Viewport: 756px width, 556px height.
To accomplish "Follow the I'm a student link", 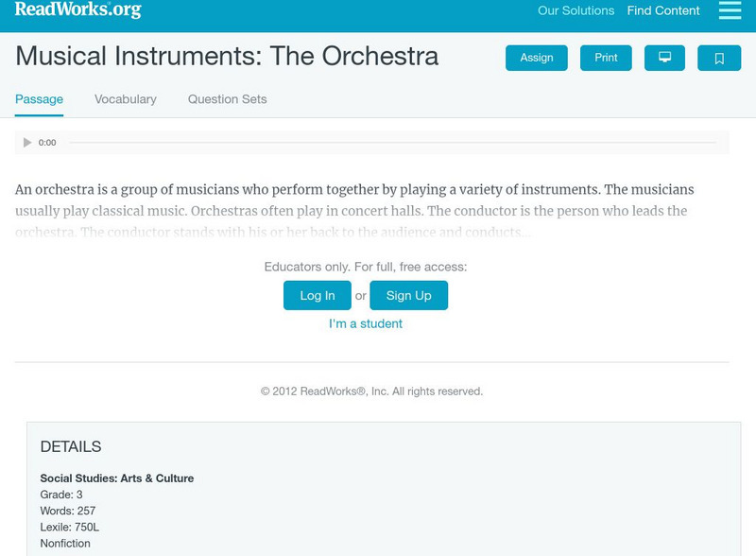I will pyautogui.click(x=366, y=323).
